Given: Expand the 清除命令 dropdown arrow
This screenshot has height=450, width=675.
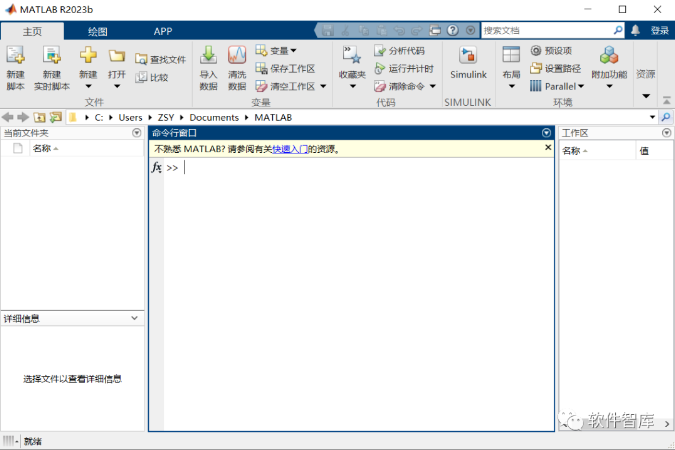Looking at the screenshot, I should click(x=433, y=87).
